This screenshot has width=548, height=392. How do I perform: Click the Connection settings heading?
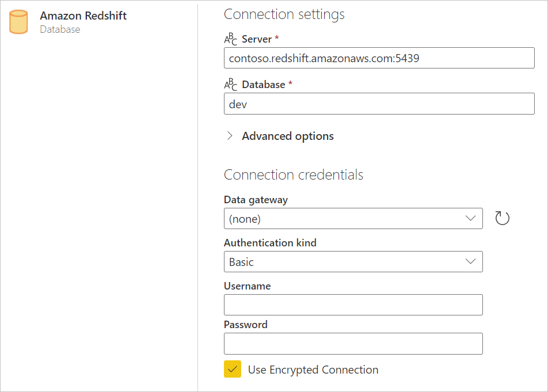[x=284, y=14]
